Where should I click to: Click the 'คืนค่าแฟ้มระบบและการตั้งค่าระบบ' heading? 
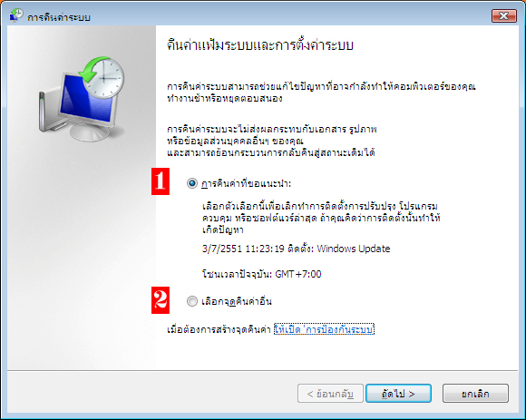point(260,45)
